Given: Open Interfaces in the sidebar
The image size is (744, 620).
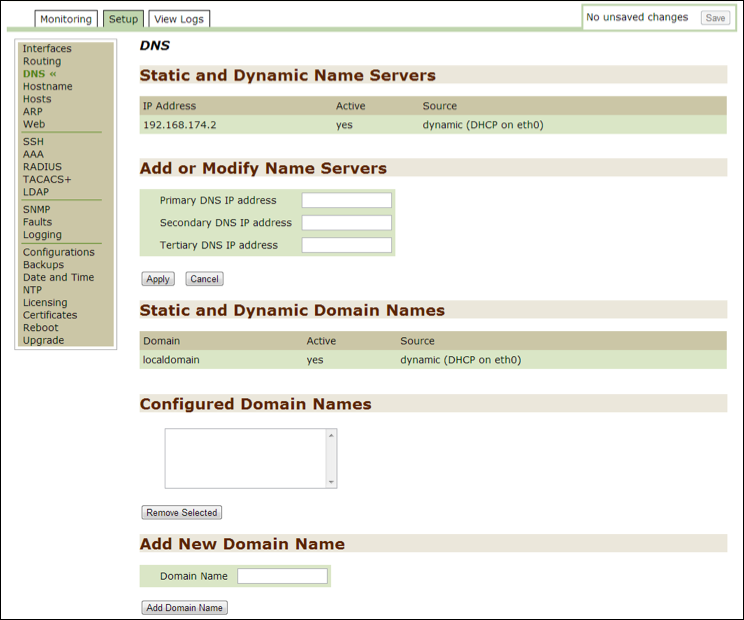Looking at the screenshot, I should click(x=47, y=49).
